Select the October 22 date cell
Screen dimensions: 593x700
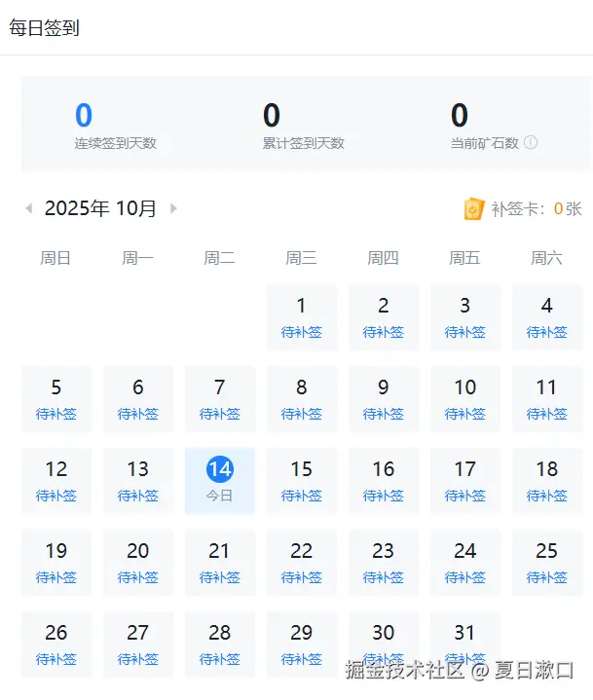(302, 562)
